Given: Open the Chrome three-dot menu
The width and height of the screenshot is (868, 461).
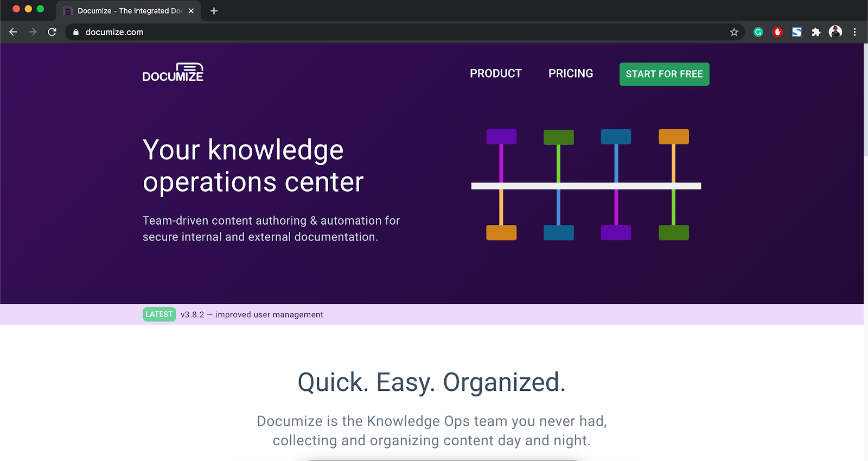Looking at the screenshot, I should pos(854,32).
